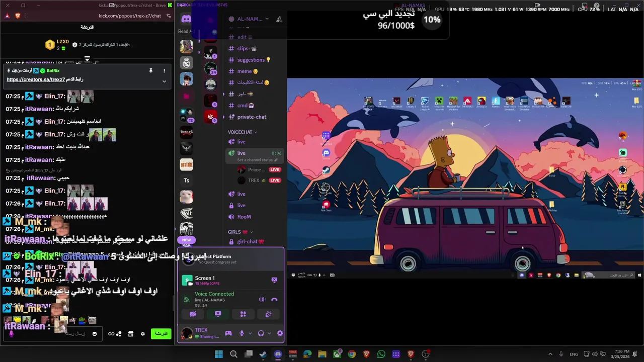Click the NEW unread indicator pill

pos(187,240)
